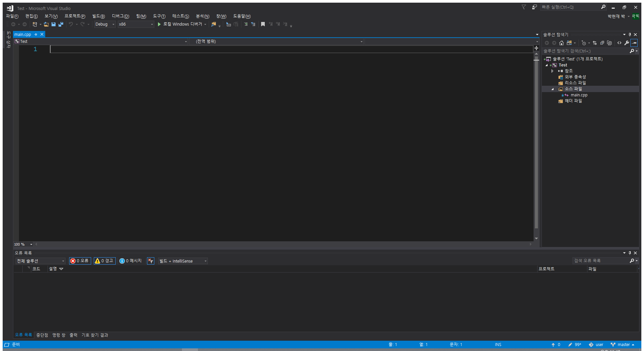Toggle auto hide pin of Solution Explorer

pos(630,35)
